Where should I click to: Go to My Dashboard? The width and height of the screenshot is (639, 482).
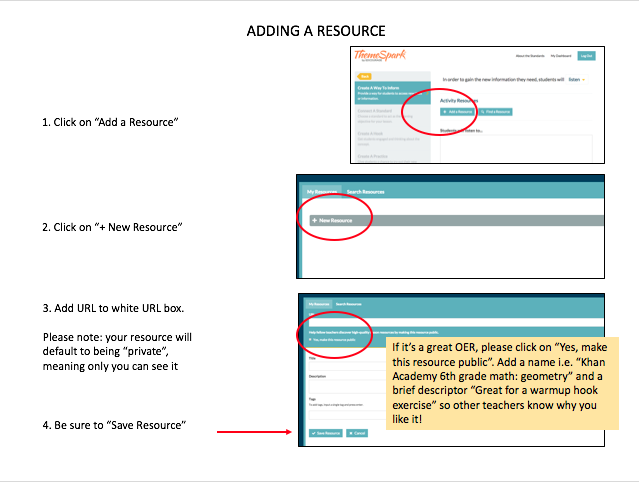pyautogui.click(x=562, y=56)
